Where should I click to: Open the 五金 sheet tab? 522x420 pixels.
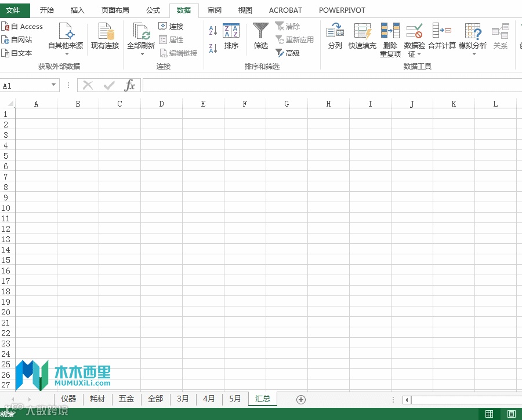point(126,399)
